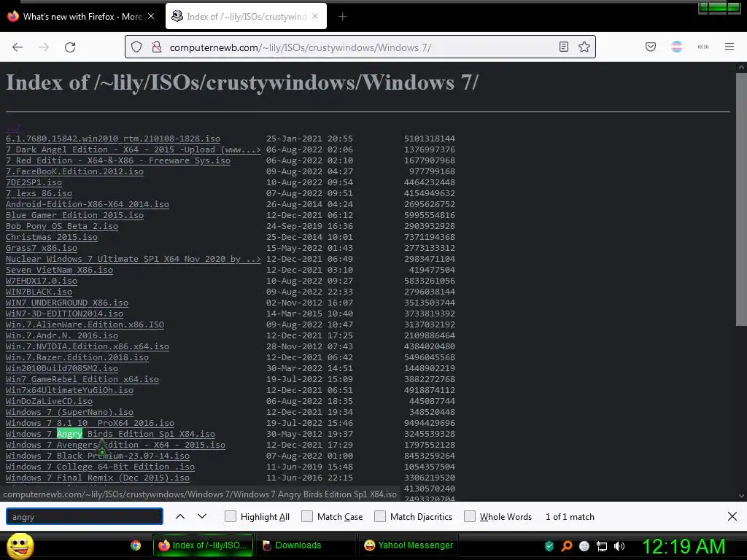Activate the Index of /~lily taskbar button
Image resolution: width=747 pixels, height=560 pixels.
click(x=204, y=545)
